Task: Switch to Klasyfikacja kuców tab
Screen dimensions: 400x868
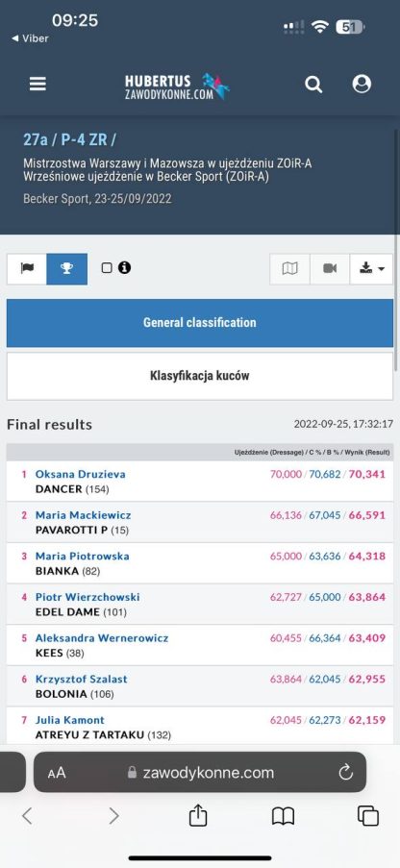Action: coord(200,377)
